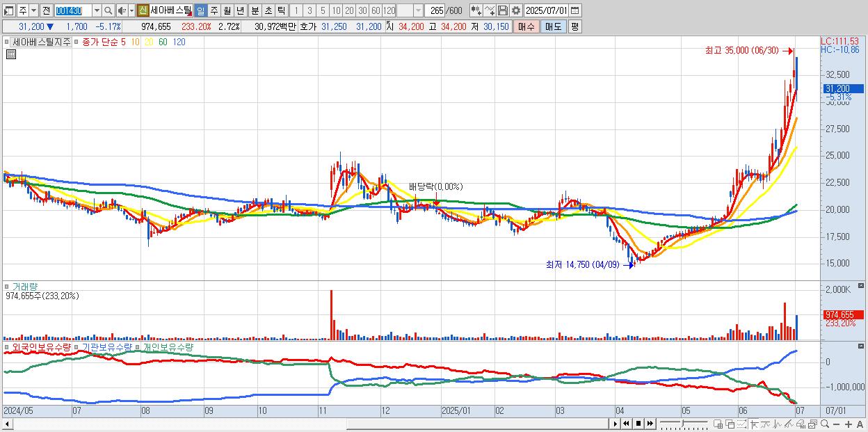Viewport: 868px width, 432px height.
Task: Click the price line style icon in the bottom toolbar
Action: point(765,424)
